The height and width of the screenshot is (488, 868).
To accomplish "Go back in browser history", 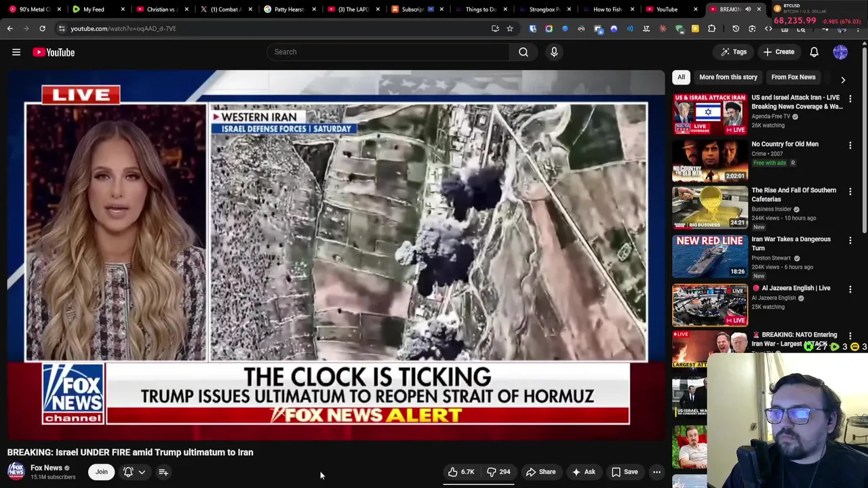I will [x=9, y=28].
